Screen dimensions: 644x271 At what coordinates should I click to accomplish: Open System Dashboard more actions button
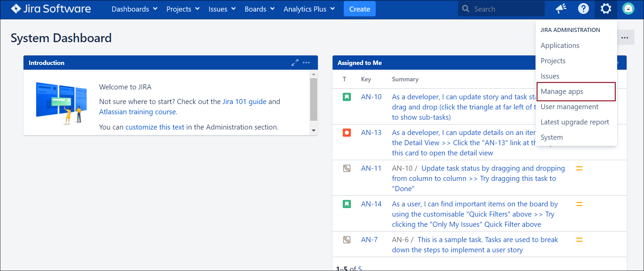[x=625, y=38]
